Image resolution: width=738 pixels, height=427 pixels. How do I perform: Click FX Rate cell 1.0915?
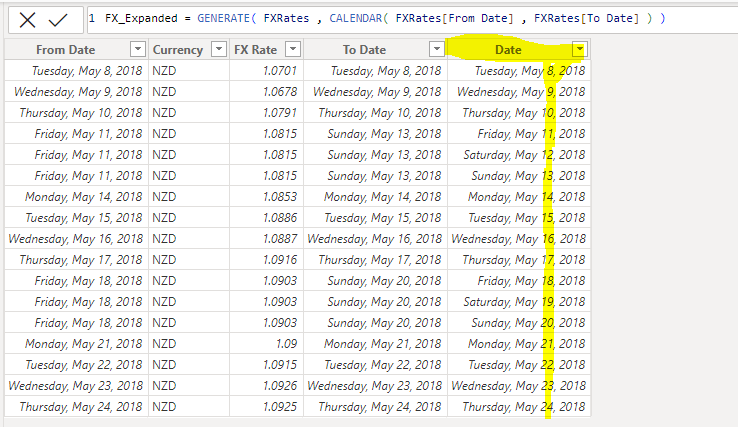266,364
